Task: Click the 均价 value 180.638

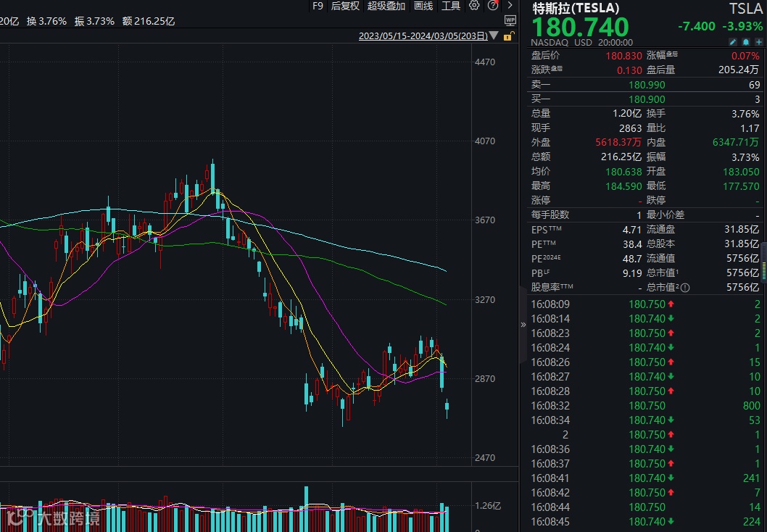Action: click(623, 172)
